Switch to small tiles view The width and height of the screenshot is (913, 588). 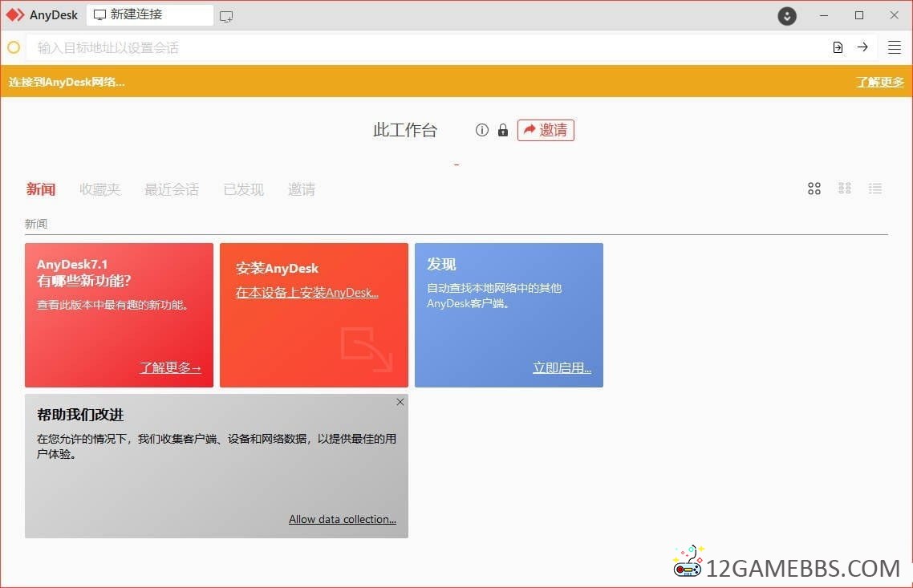pos(844,188)
